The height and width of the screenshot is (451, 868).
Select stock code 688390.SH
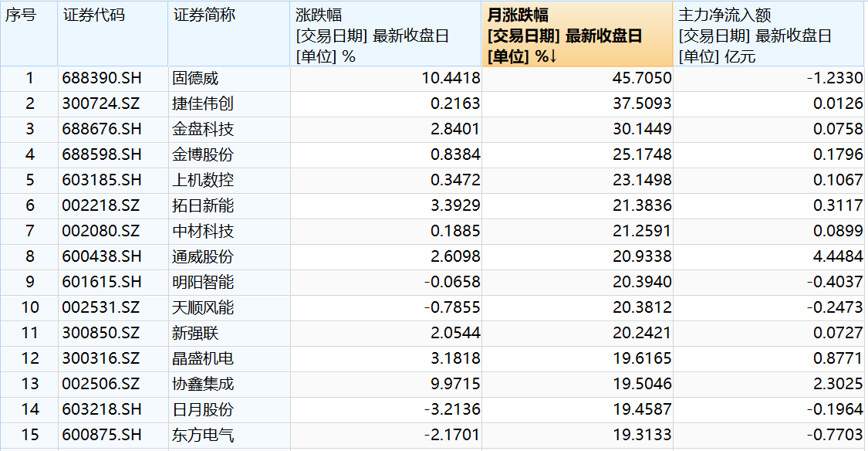pos(102,78)
